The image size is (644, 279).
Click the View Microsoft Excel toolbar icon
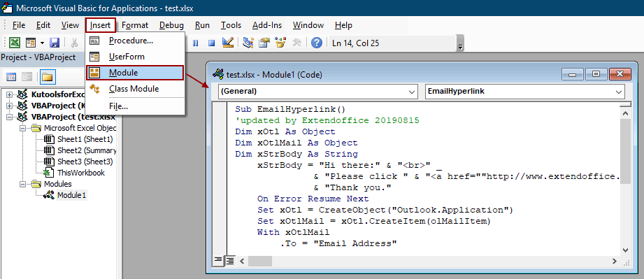coord(15,43)
